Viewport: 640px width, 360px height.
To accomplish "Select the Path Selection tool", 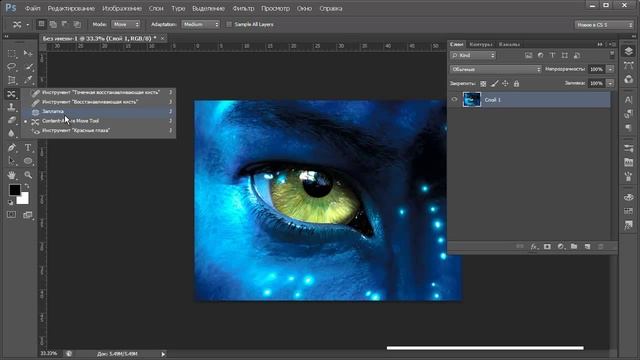I will [12, 161].
